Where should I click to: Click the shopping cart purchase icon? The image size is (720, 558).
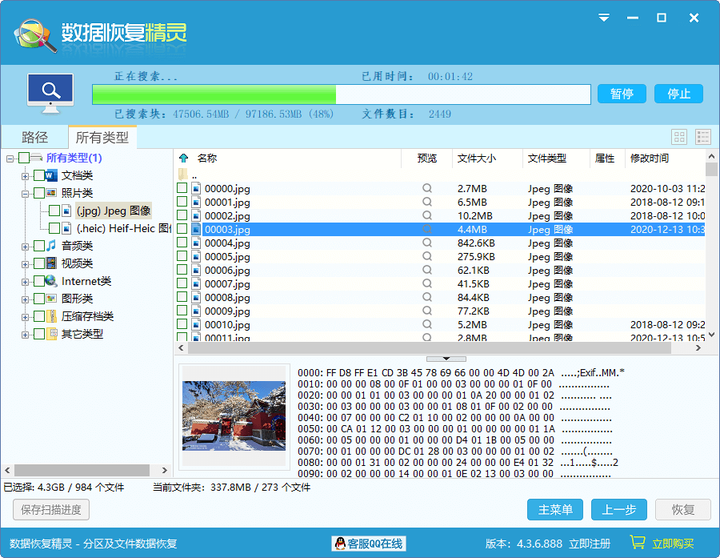tap(637, 543)
